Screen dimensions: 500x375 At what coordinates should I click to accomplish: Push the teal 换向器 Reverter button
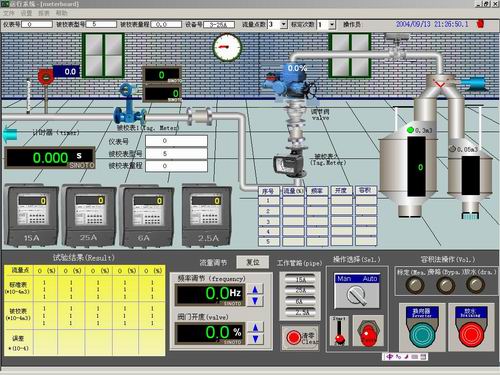pyautogui.click(x=421, y=335)
